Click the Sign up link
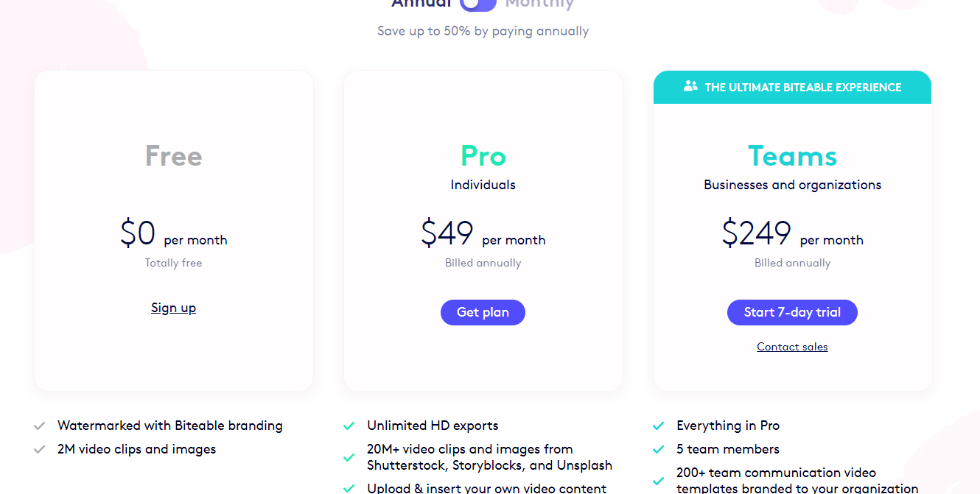Image resolution: width=980 pixels, height=494 pixels. pos(173,308)
